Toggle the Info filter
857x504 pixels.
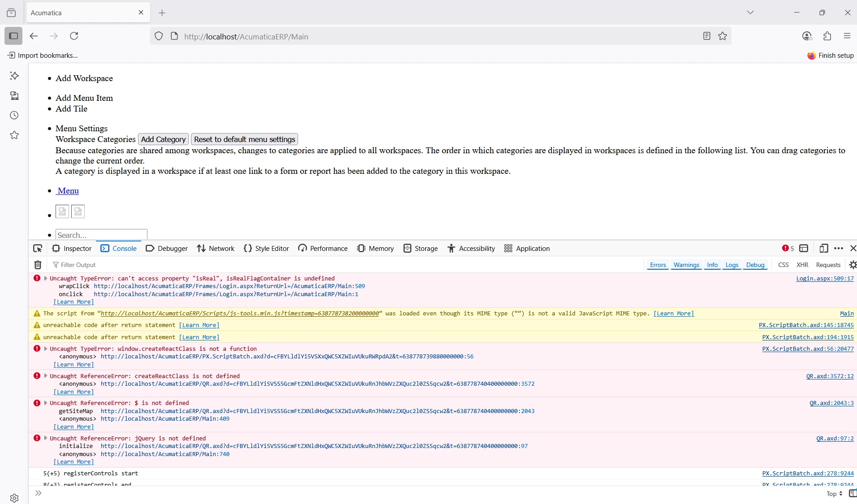[x=712, y=265]
